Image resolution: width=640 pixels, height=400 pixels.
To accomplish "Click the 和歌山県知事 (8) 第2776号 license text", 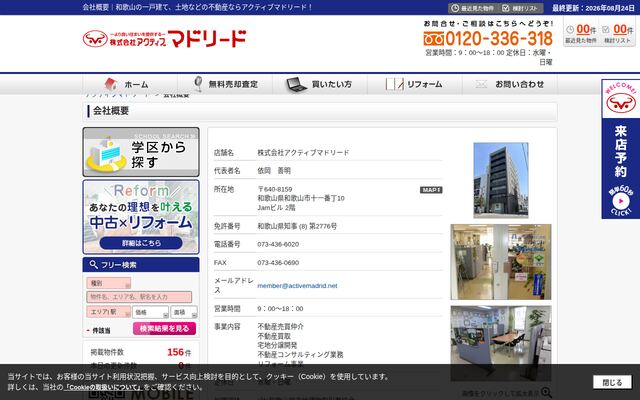I will point(297,226).
